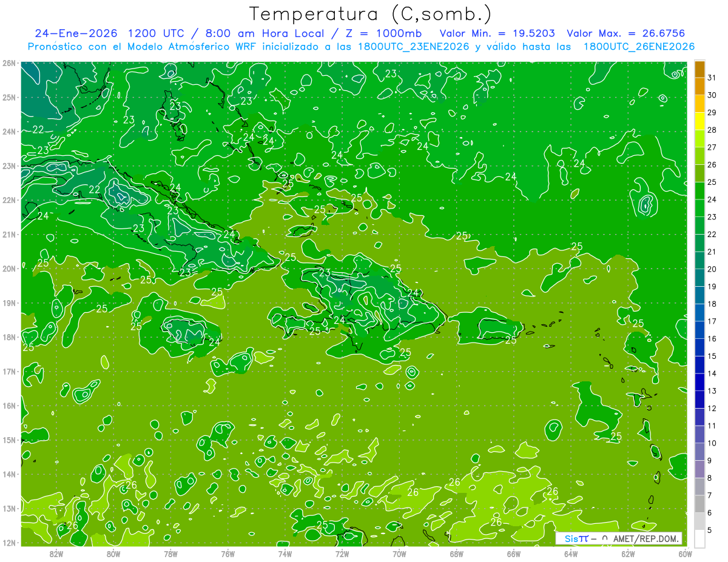
Task: Click the '68W' longitude axis label
Action: coord(457,553)
